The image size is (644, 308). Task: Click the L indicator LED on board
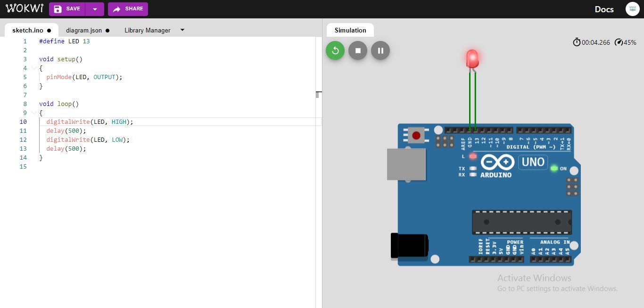point(473,156)
